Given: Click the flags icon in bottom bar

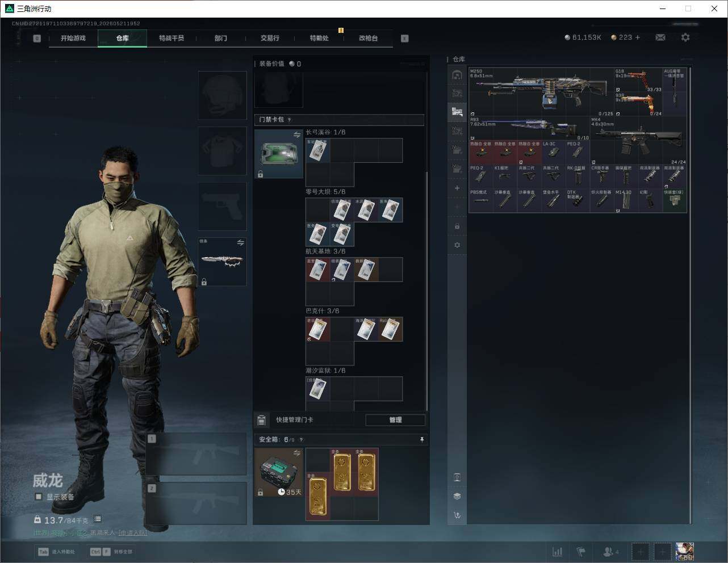Looking at the screenshot, I should pos(581,552).
